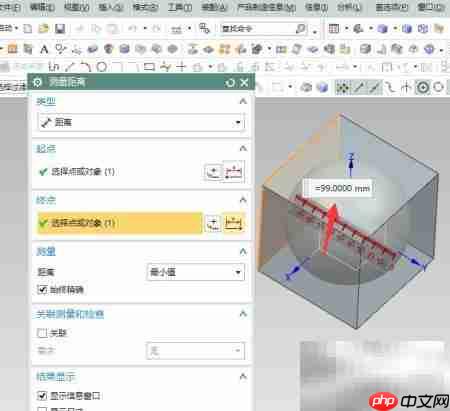
Task: Click the Open folder icon
Action: pos(43,29)
